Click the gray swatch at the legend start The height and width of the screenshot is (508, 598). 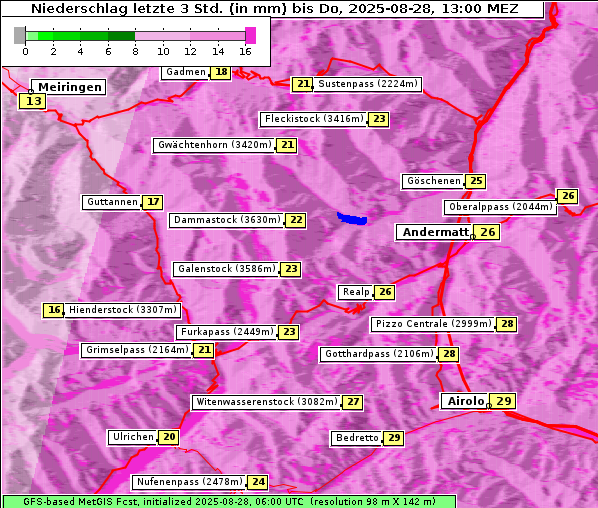[x=19, y=35]
